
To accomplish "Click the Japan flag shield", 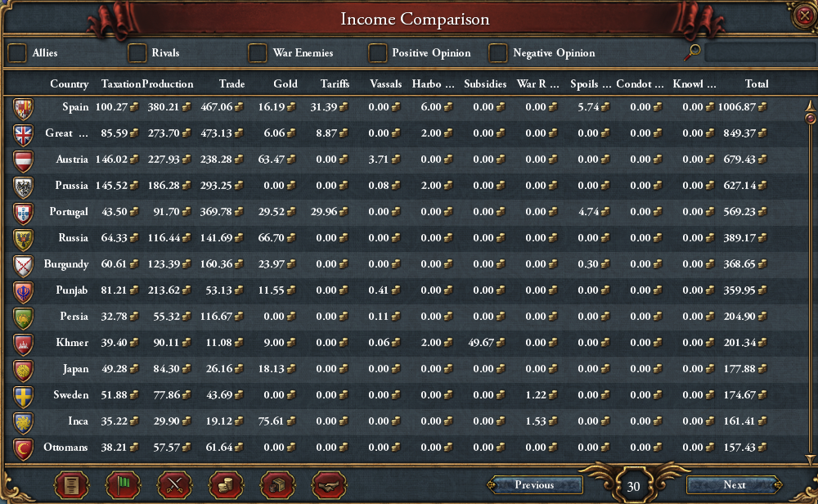I will pos(24,370).
